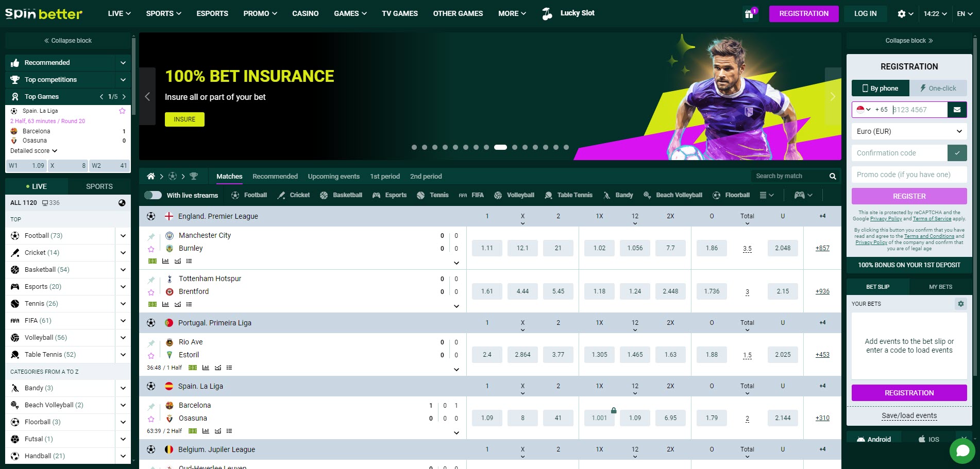Screen dimensions: 980x469
Task: Click the Cricket icon in sports filter bar
Action: click(x=281, y=195)
